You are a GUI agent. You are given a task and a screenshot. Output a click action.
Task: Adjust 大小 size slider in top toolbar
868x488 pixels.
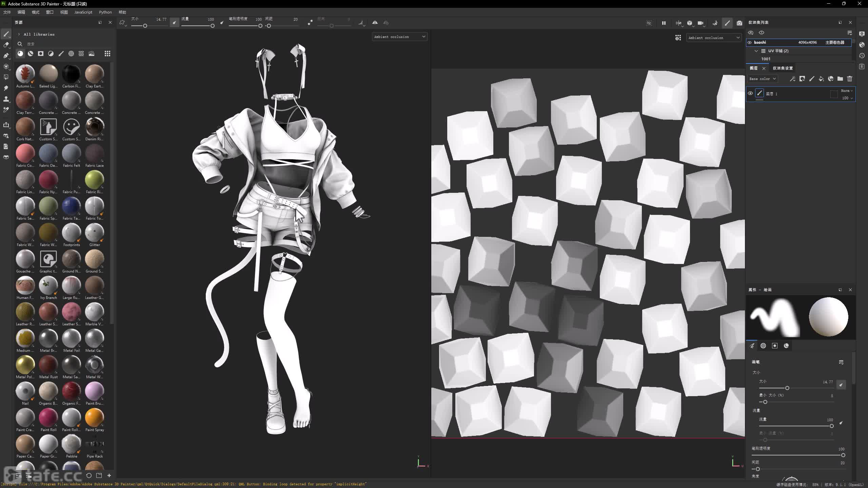tap(149, 26)
